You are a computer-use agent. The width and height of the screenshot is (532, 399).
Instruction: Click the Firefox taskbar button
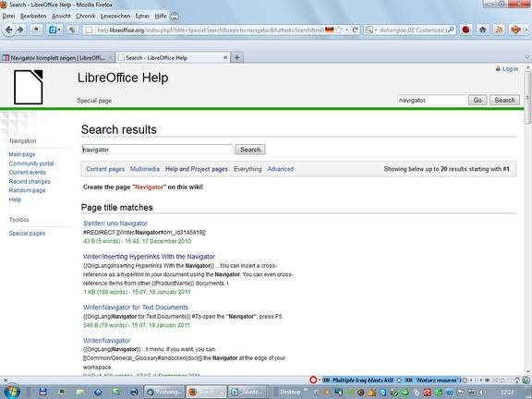click(x=206, y=392)
